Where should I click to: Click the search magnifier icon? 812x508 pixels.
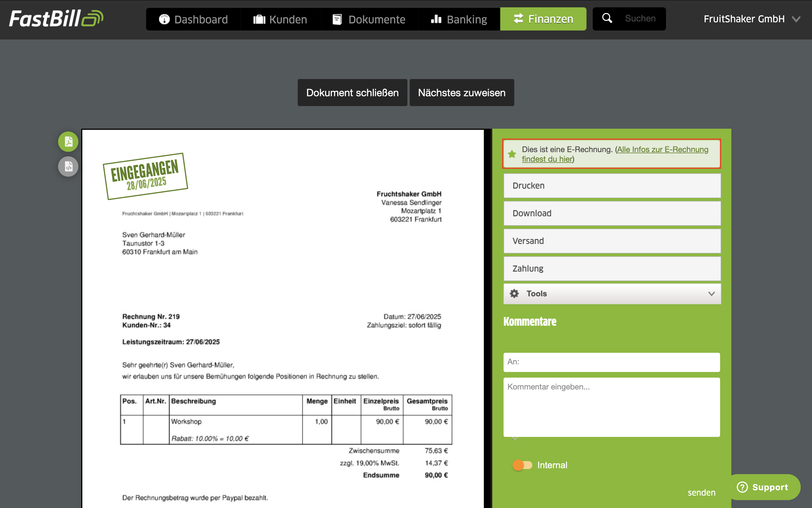[607, 18]
